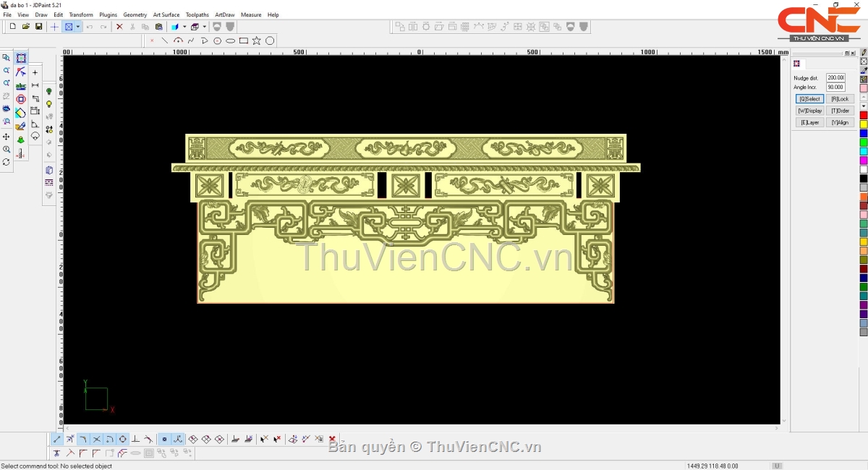Pick the yellow color swatch
Viewport: 868px width, 470px height.
click(864, 124)
